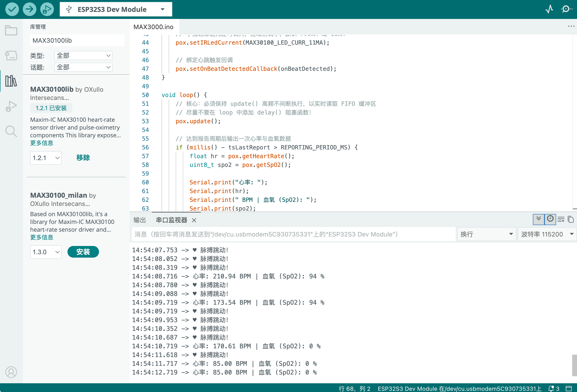Click the 170.61 BPM serial output line

click(226, 346)
